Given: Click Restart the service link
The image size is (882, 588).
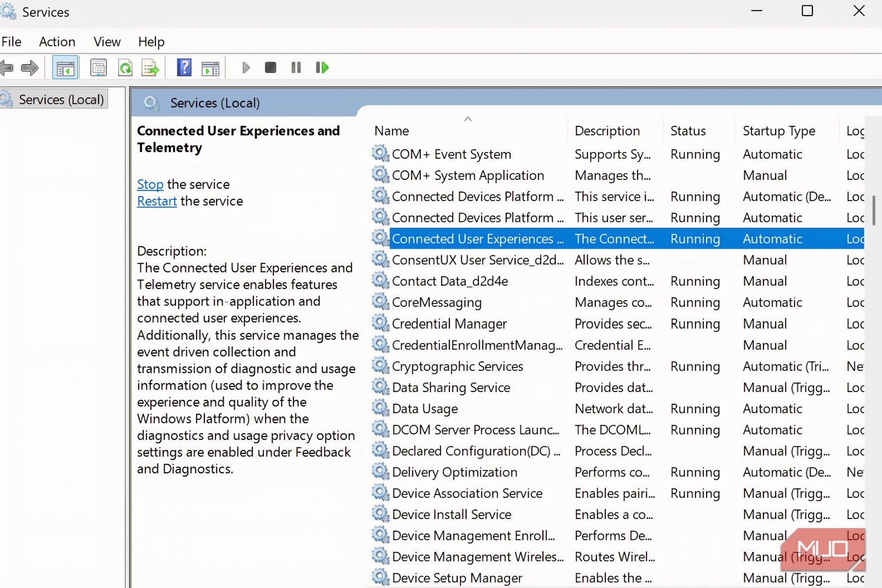Looking at the screenshot, I should click(157, 201).
